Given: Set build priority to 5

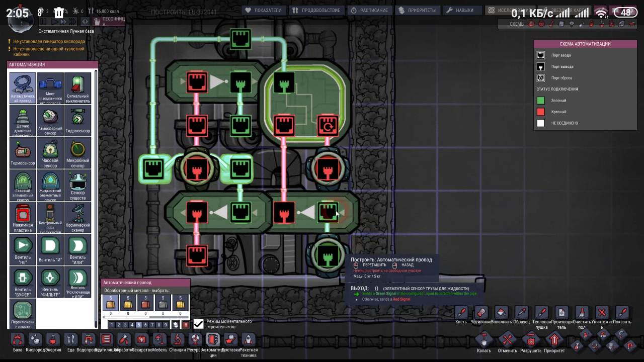Looking at the screenshot, I should [139, 325].
